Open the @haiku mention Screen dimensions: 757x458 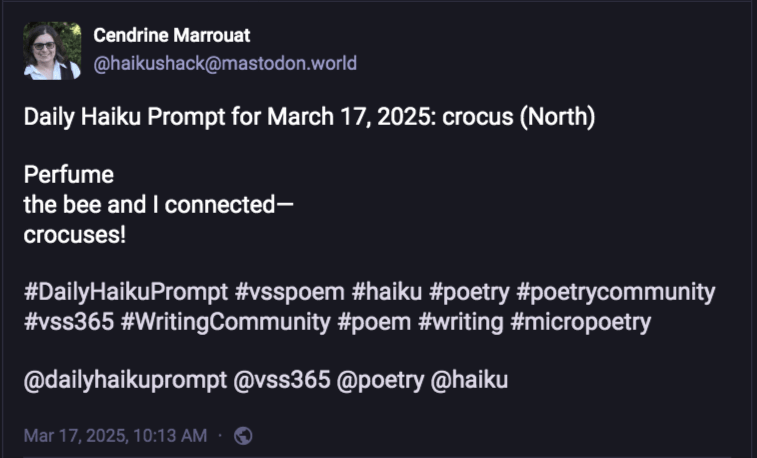pos(473,380)
